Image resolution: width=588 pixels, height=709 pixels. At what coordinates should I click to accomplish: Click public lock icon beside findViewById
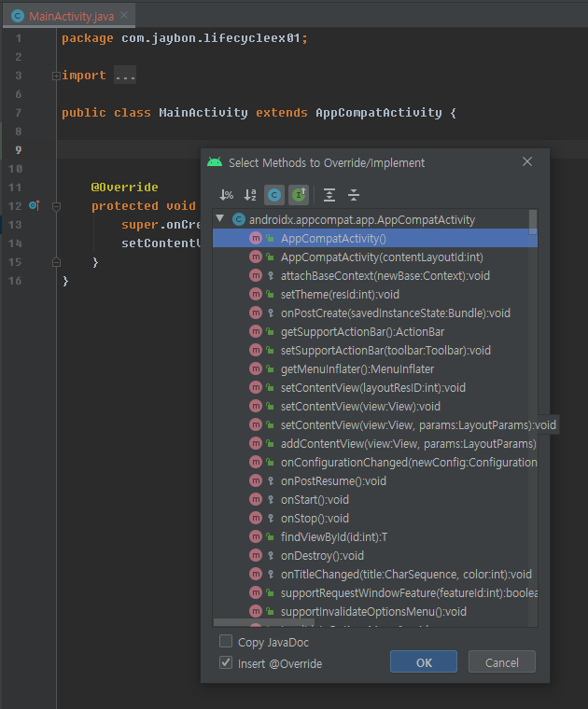pyautogui.click(x=270, y=536)
